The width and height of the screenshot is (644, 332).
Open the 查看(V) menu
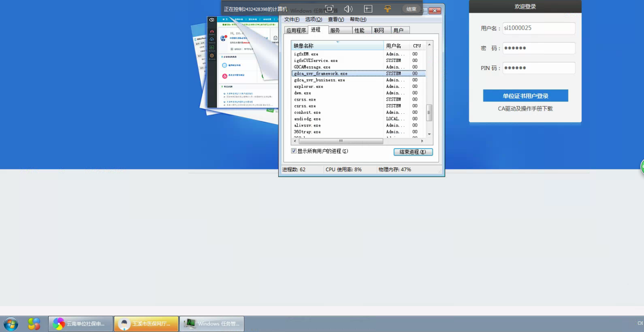(x=336, y=19)
